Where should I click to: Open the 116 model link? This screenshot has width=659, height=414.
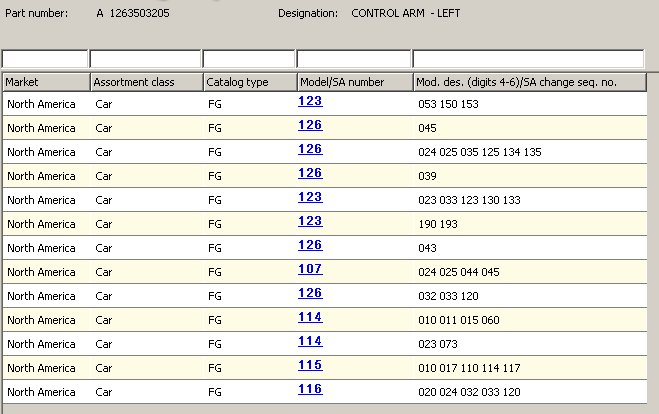point(310,389)
